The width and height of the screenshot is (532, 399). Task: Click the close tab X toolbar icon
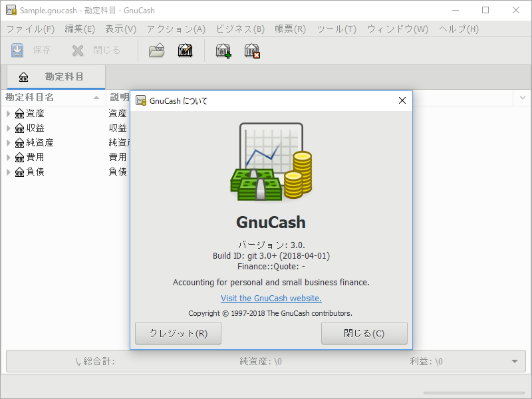pyautogui.click(x=78, y=51)
